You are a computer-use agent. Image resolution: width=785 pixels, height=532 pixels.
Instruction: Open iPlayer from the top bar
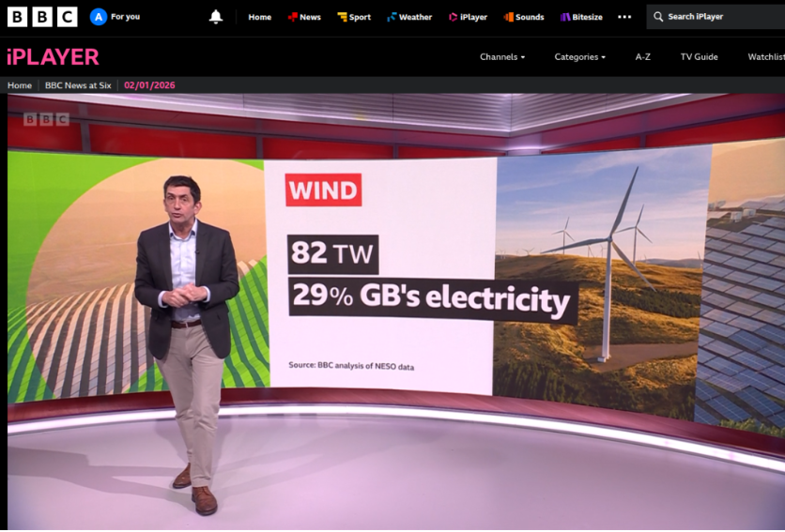[468, 17]
